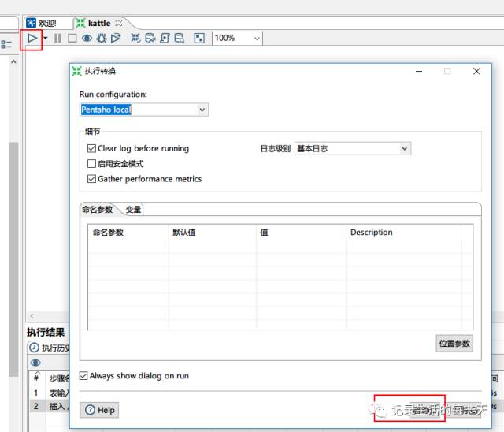
Task: Switch to the 欢迎! welcome tab
Action: (x=41, y=23)
